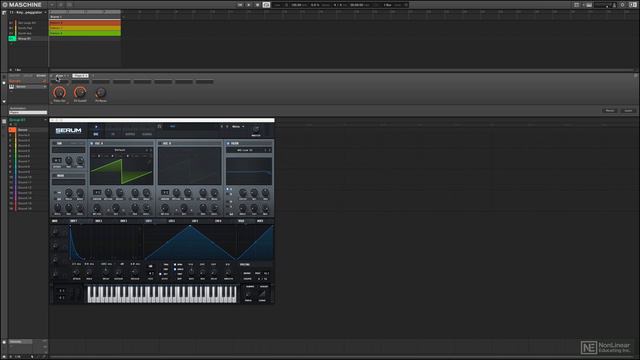Select the Sound 16 slot in the sound list

(x=28, y=209)
